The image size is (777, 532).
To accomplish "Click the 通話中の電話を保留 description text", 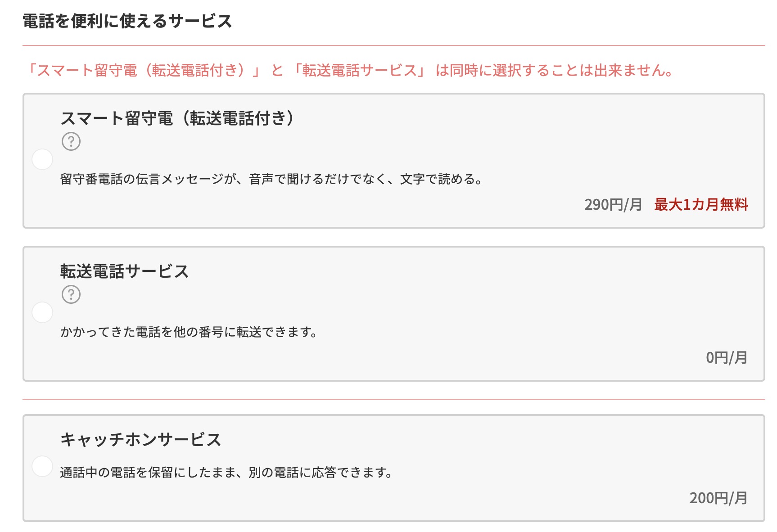I will point(226,473).
